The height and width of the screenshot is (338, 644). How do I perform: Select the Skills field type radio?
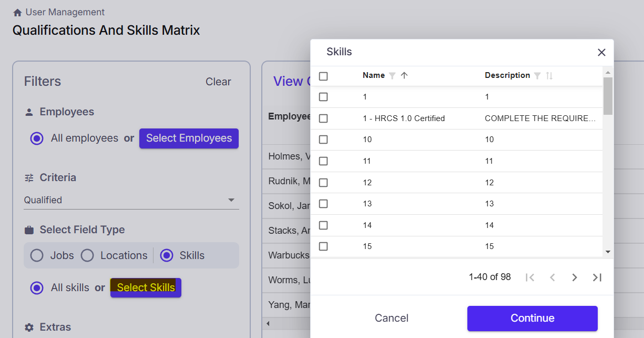(x=167, y=256)
